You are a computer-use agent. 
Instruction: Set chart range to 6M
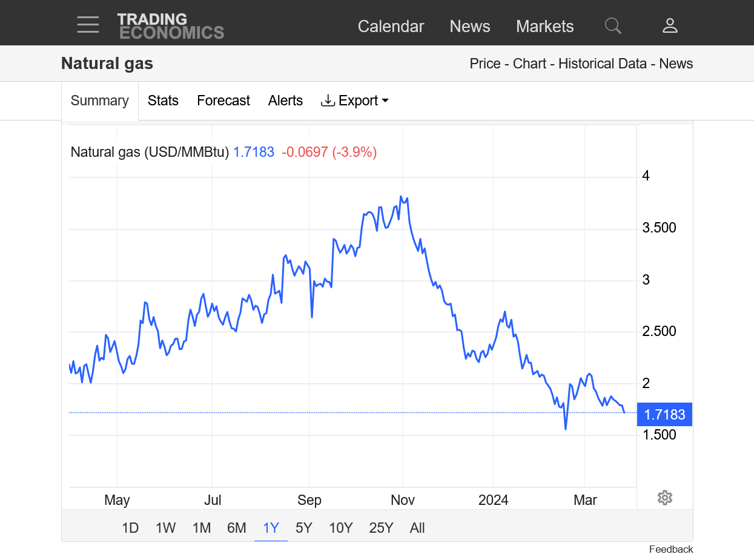237,528
